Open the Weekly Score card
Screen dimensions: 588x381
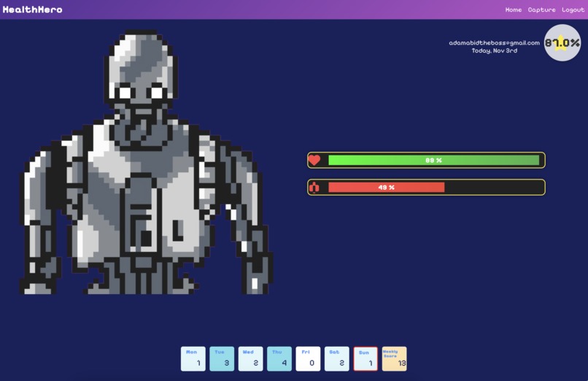pos(394,359)
